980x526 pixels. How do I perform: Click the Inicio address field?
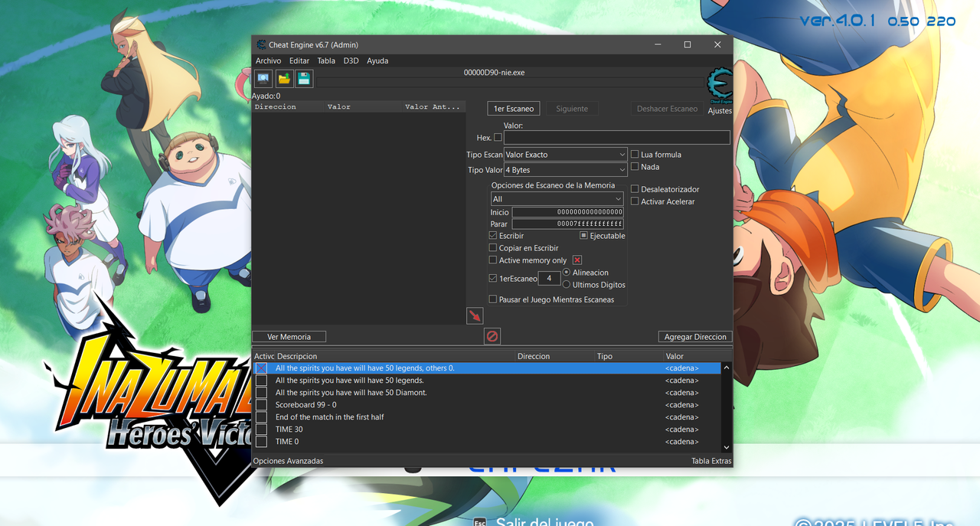(567, 212)
